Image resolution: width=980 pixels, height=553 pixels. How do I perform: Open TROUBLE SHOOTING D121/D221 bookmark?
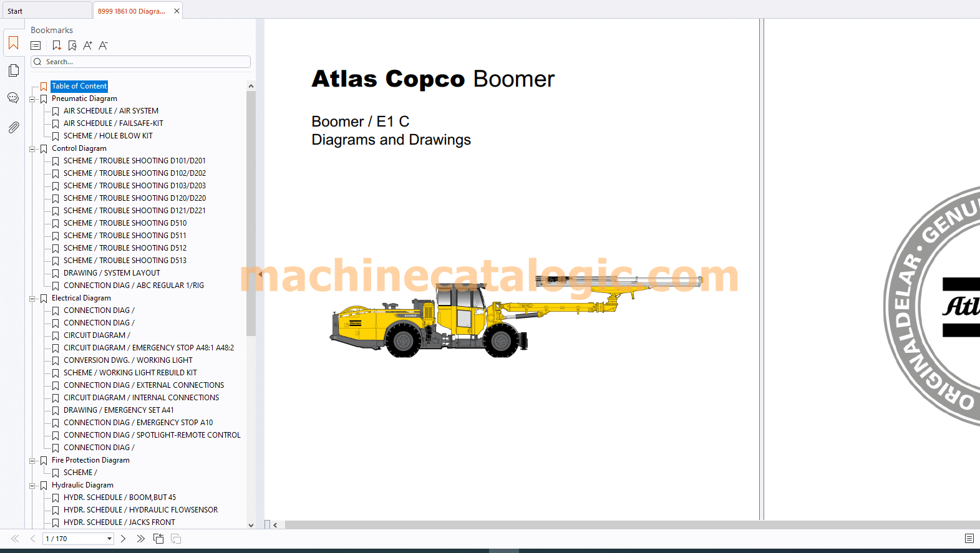point(135,211)
